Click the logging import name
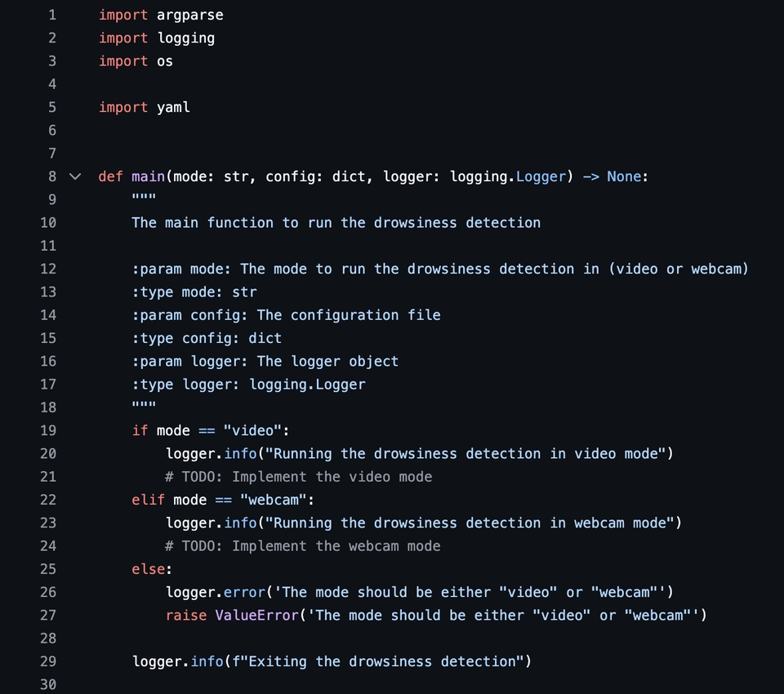This screenshot has height=694, width=784. [x=186, y=38]
